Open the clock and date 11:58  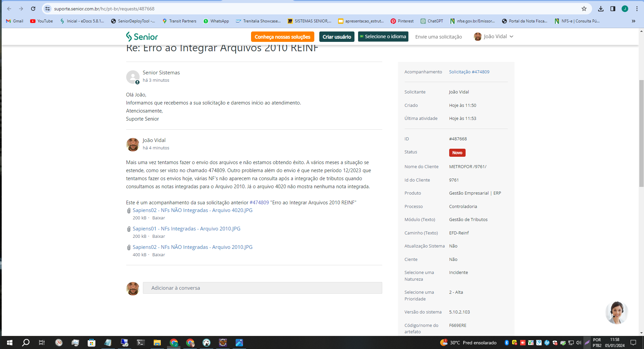tap(615, 343)
